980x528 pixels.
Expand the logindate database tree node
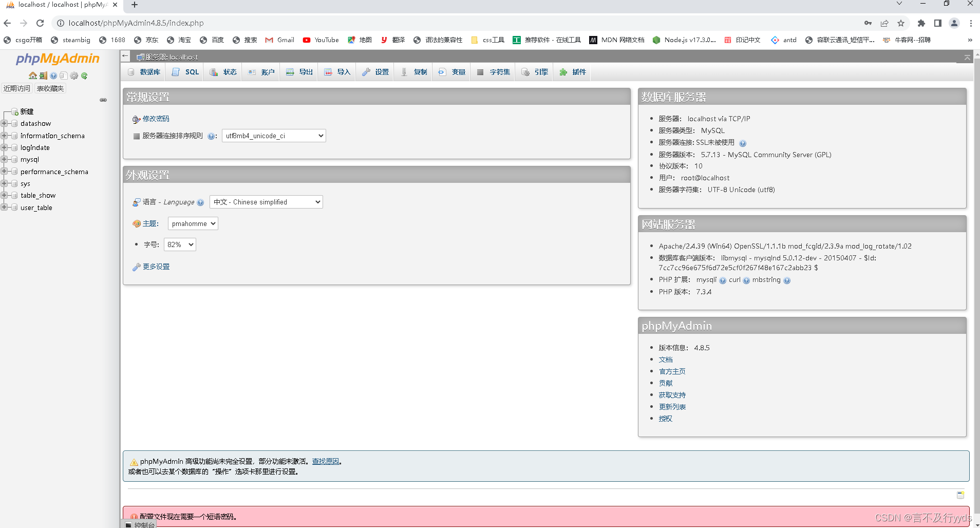click(x=4, y=147)
